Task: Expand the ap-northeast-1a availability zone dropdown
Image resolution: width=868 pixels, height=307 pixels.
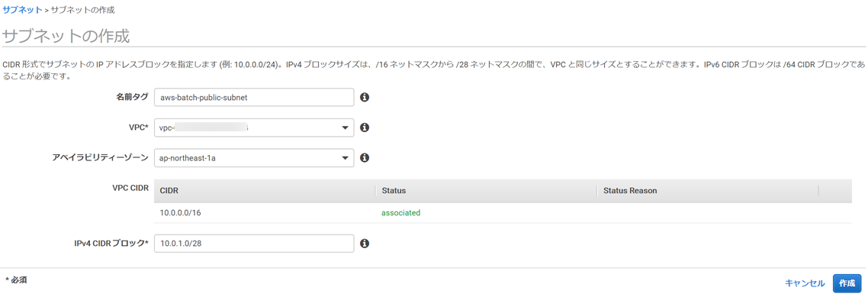Action: (253, 158)
